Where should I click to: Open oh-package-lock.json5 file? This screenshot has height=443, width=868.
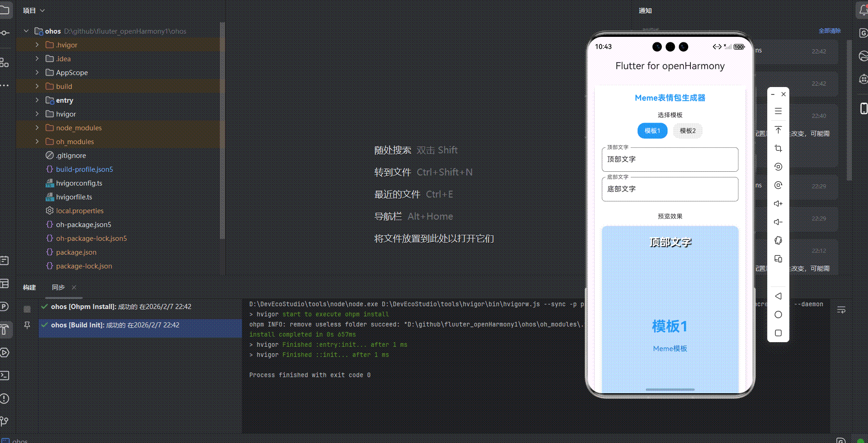click(x=91, y=238)
